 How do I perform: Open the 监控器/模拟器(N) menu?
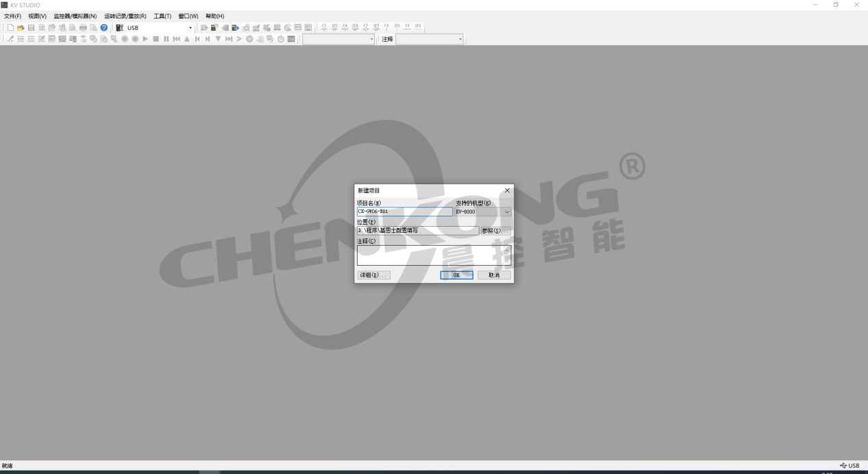click(x=75, y=16)
